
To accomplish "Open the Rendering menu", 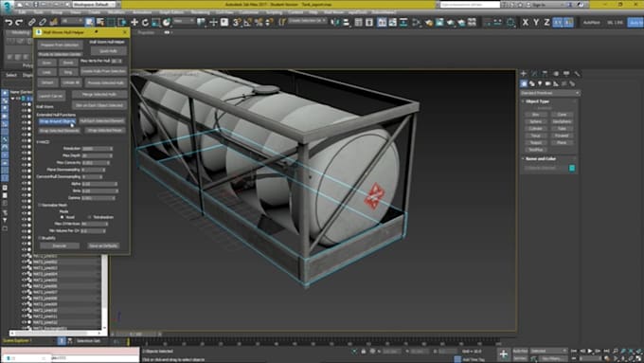I will 200,12.
